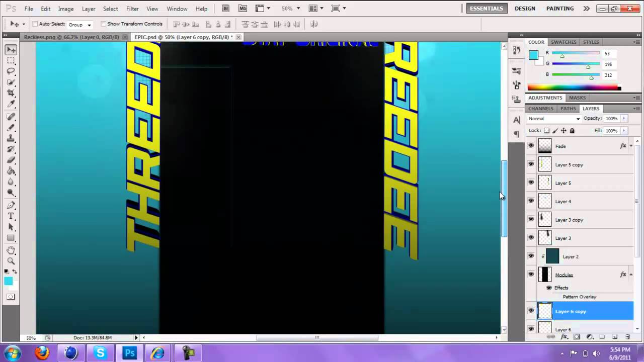
Task: Switch to the Channels tab
Action: click(541, 109)
